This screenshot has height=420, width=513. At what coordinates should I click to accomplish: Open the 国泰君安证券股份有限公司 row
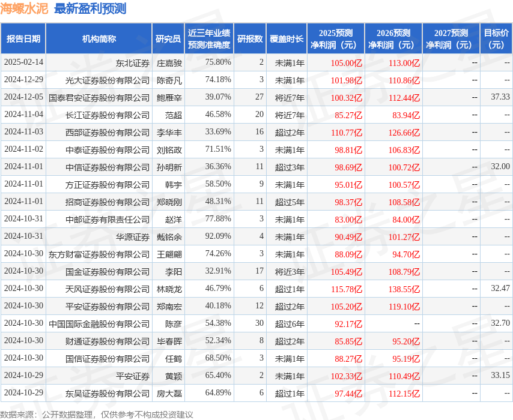click(x=256, y=97)
